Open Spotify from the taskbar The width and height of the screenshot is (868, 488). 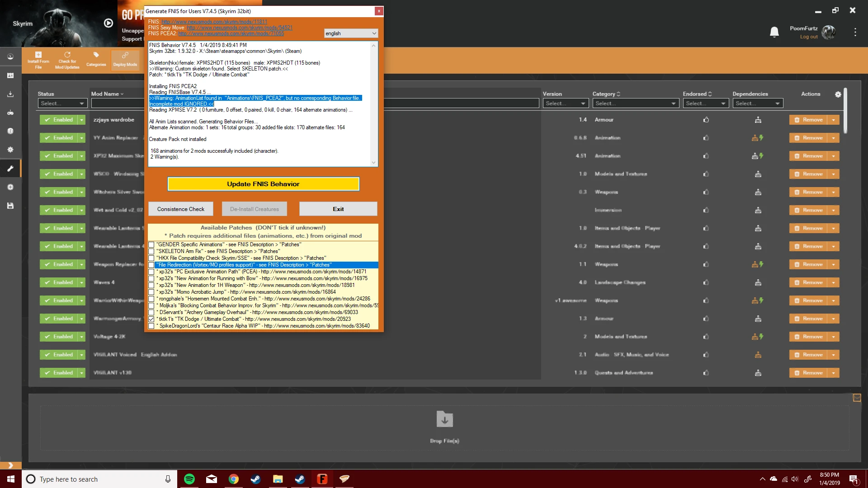click(x=189, y=479)
